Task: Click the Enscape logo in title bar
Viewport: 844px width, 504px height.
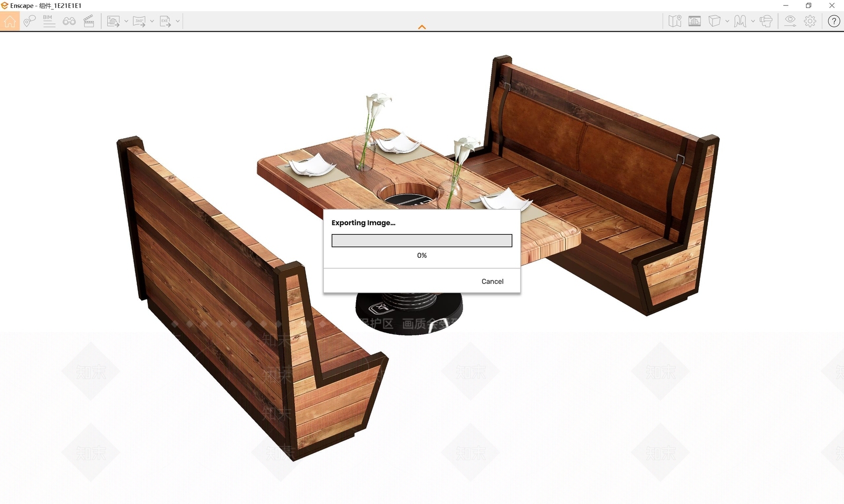Action: coord(5,5)
